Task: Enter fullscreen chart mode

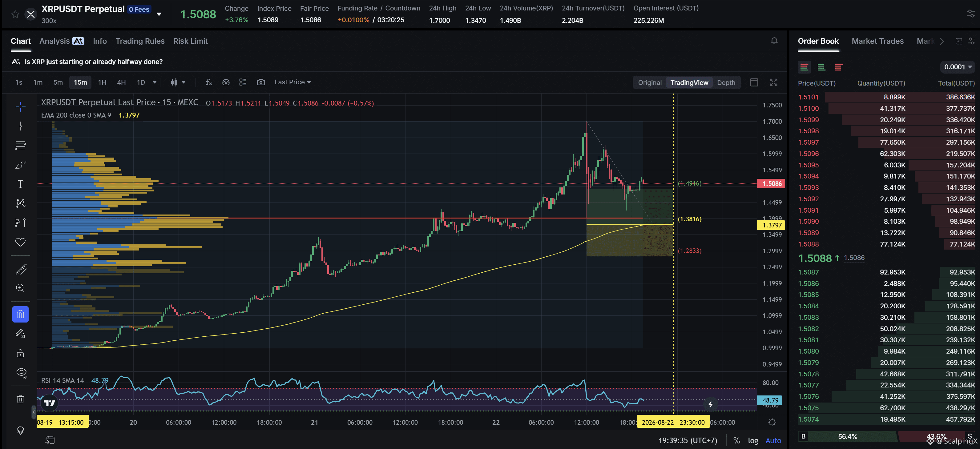Action: click(773, 82)
